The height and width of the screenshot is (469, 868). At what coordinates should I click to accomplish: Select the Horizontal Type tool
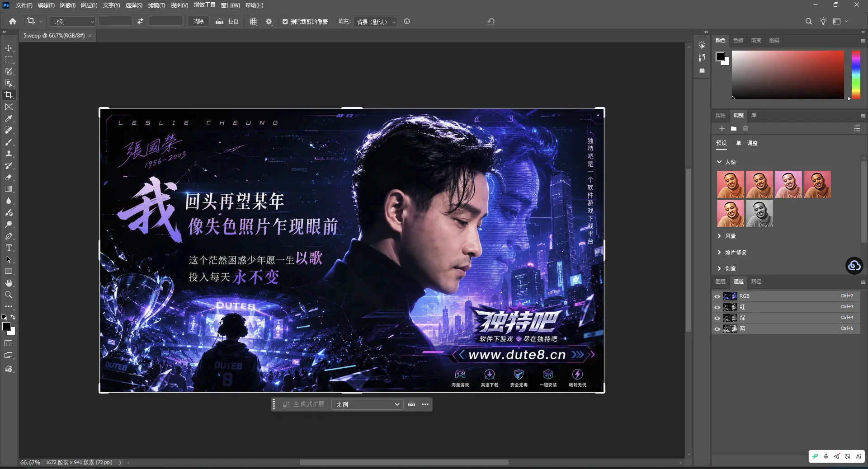(9, 248)
